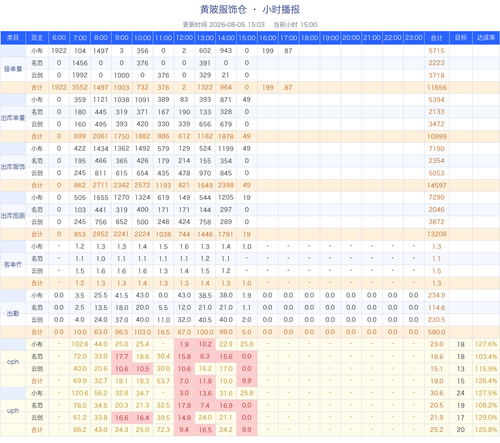Viewport: 500px width, 443px height.
Task: Click the target value 13
Action: [x=461, y=369]
